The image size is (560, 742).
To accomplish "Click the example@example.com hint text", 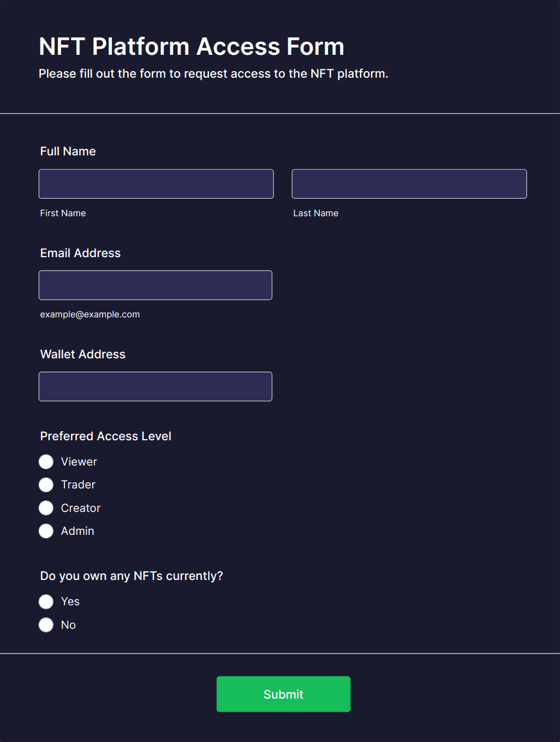I will 90,314.
